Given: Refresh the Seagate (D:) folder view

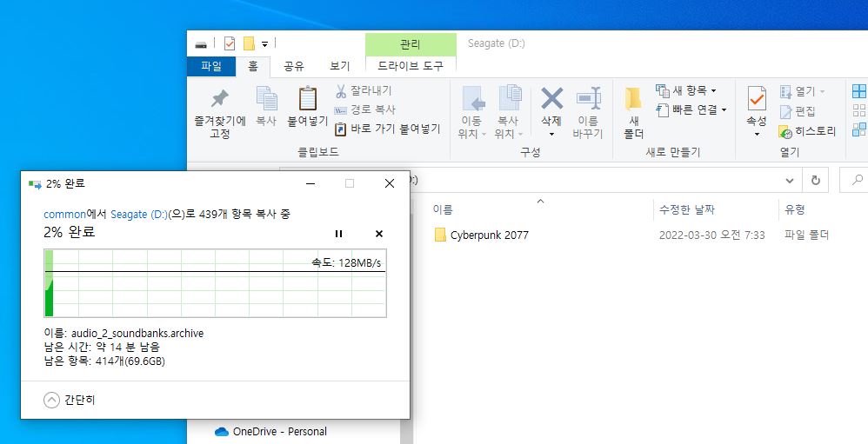Looking at the screenshot, I should (816, 180).
